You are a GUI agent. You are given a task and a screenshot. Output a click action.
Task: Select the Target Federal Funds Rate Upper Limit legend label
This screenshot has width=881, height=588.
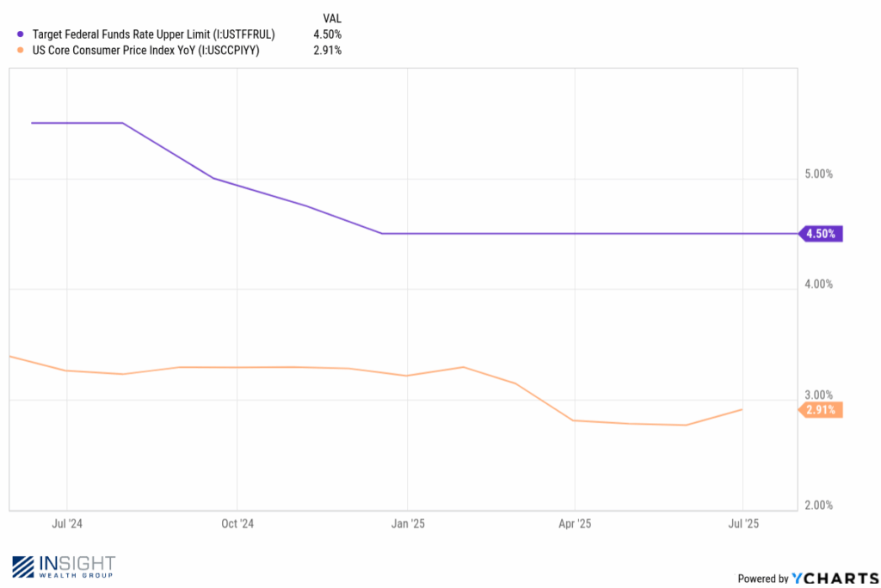point(153,34)
